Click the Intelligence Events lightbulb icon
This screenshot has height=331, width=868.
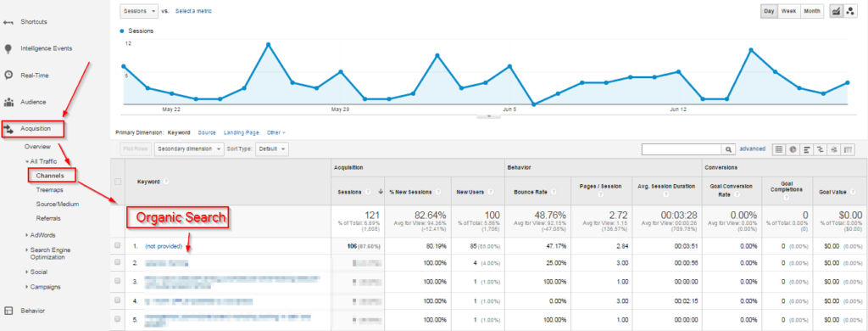click(8, 48)
